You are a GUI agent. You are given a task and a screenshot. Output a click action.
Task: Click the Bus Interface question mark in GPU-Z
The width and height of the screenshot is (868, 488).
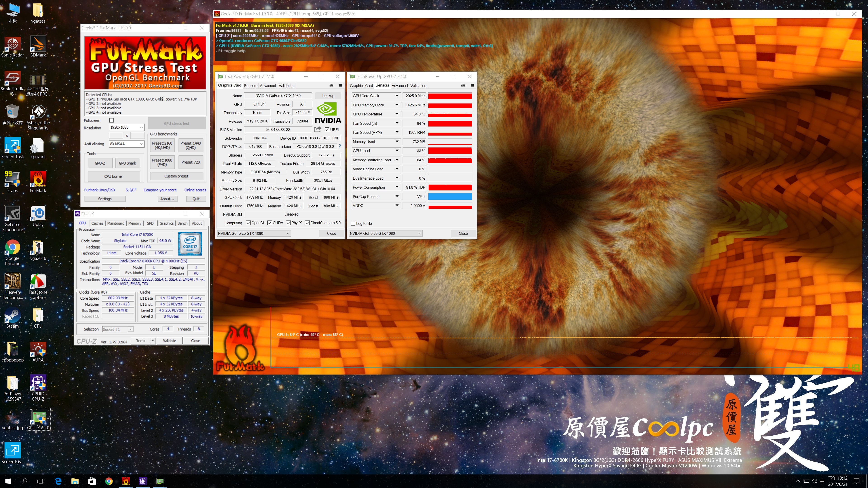pos(340,146)
